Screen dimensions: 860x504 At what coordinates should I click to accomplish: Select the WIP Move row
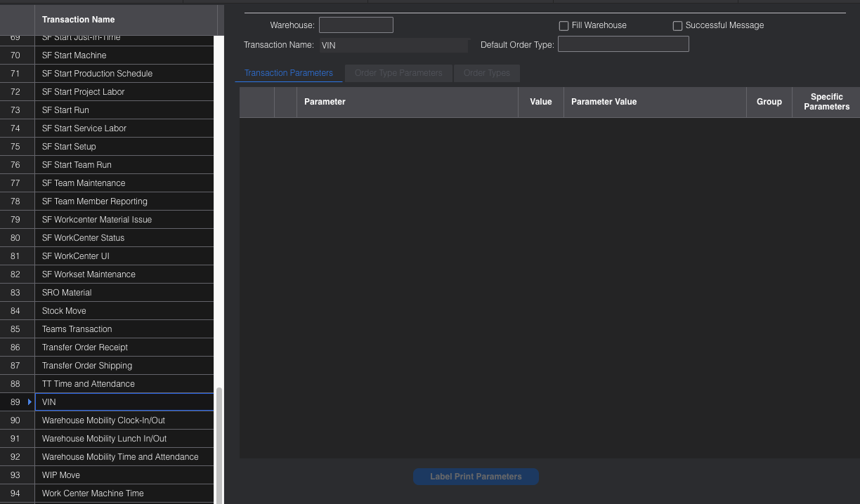click(x=124, y=475)
